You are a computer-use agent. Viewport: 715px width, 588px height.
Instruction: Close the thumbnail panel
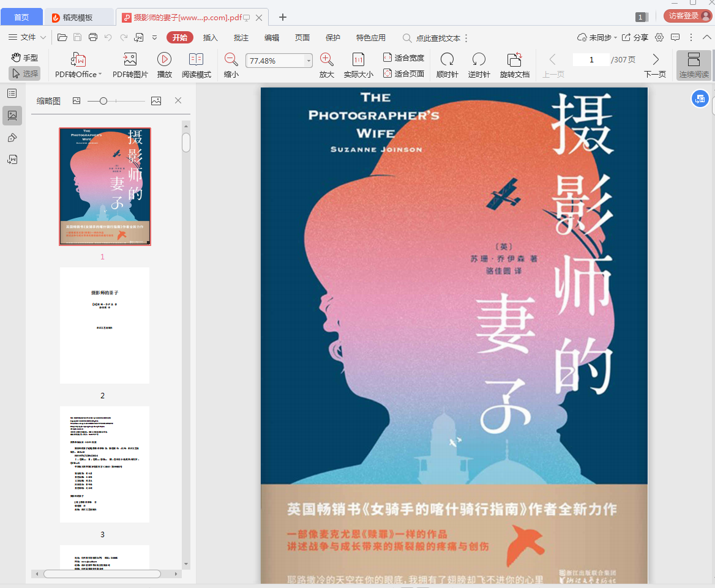click(178, 100)
